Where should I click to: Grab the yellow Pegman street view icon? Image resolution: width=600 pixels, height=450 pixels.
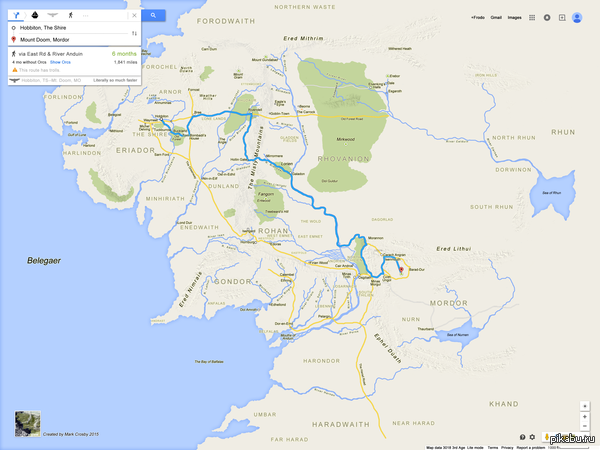(547, 437)
